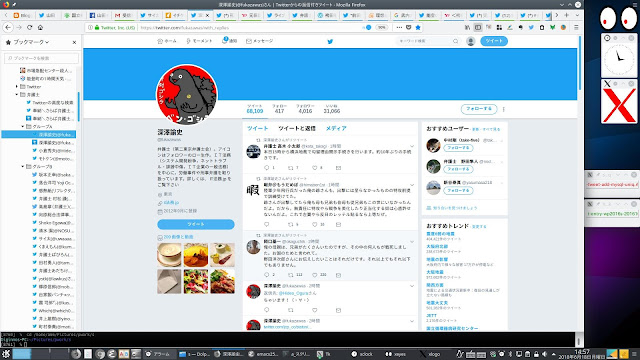Image resolution: width=640 pixels, height=360 pixels.
Task: Close the bookmarks sidebar
Action: 74,42
